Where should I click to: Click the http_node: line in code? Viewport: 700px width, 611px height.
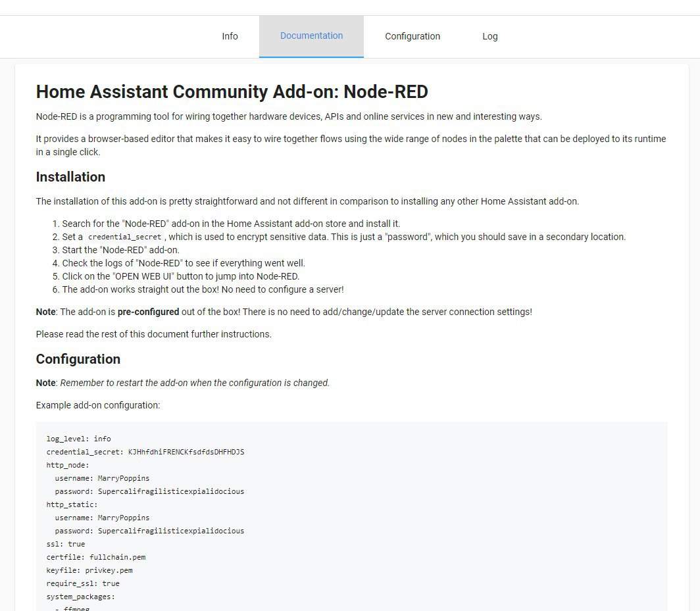tap(67, 465)
